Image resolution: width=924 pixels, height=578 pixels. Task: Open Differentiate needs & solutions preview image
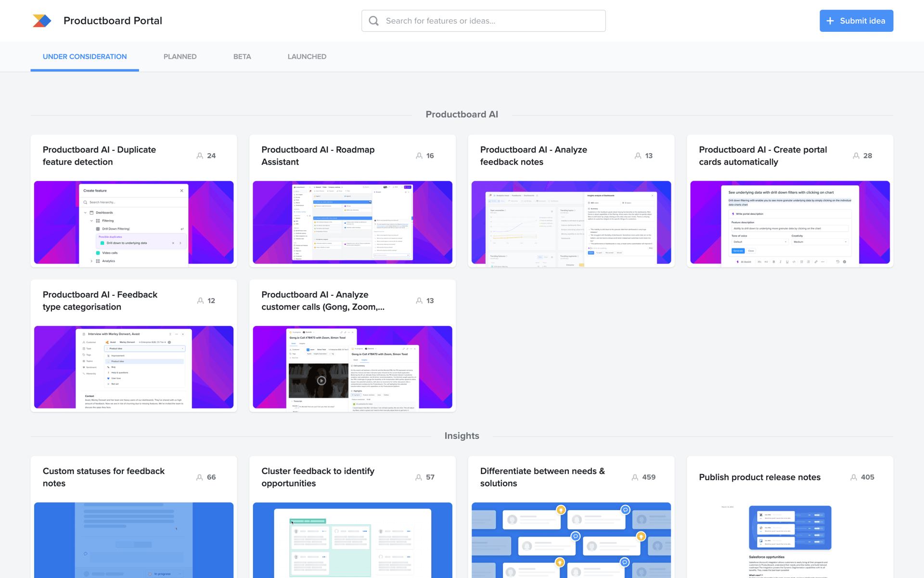[571, 540]
